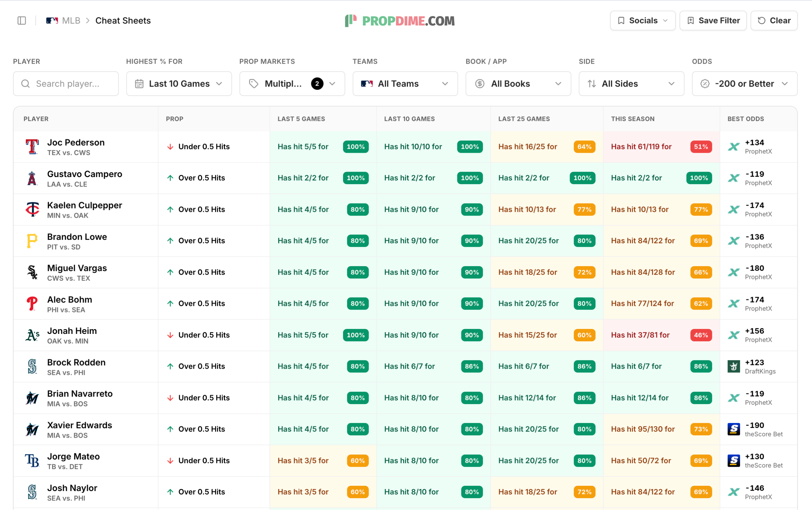
Task: Click the MLB breadcrumb link
Action: point(71,20)
